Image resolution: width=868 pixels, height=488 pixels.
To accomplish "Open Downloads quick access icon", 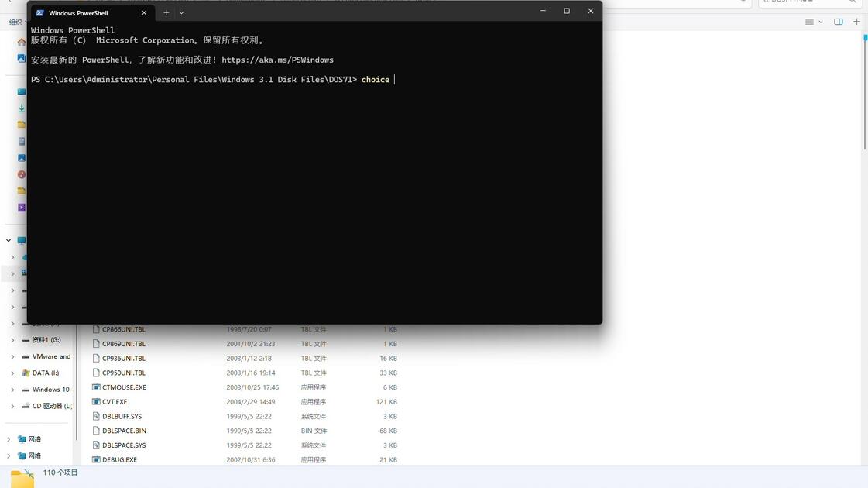I will click(22, 108).
